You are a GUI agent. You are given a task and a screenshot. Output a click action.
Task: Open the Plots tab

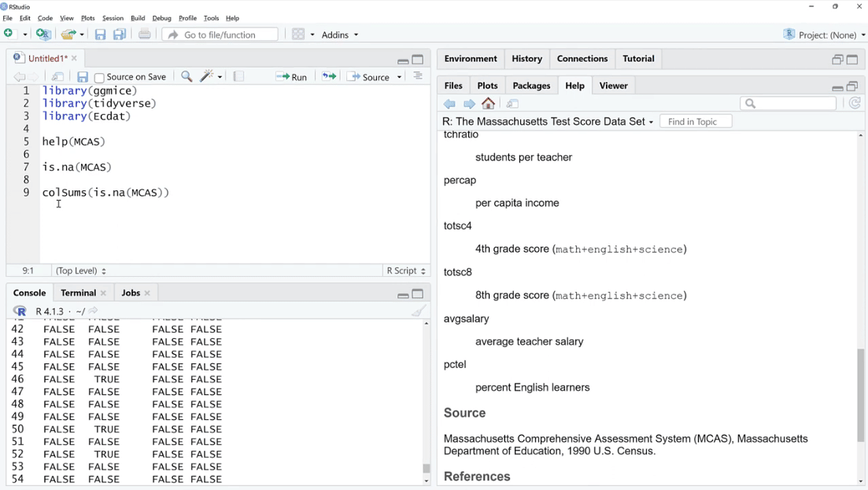pos(487,86)
